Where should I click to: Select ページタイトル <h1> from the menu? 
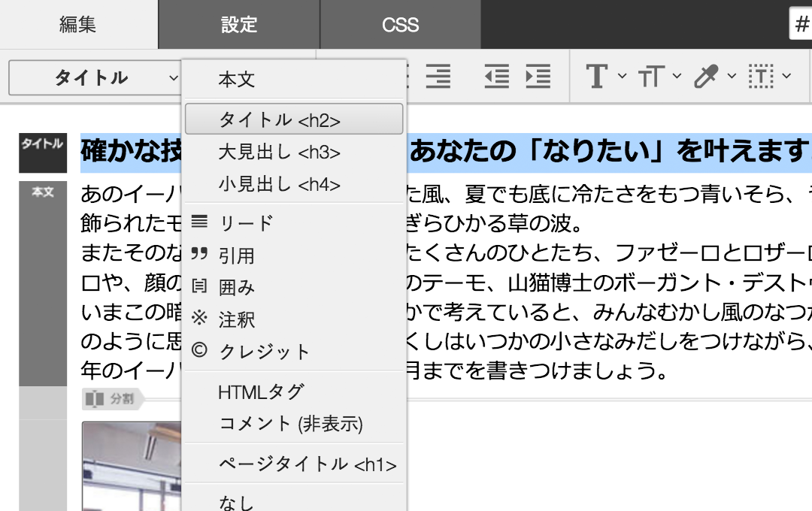pyautogui.click(x=292, y=464)
